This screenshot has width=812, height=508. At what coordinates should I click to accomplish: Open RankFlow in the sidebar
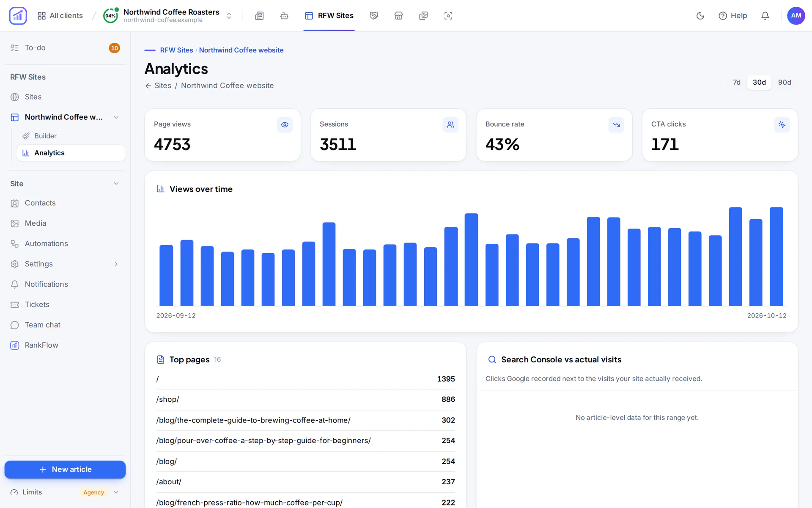click(x=65, y=345)
